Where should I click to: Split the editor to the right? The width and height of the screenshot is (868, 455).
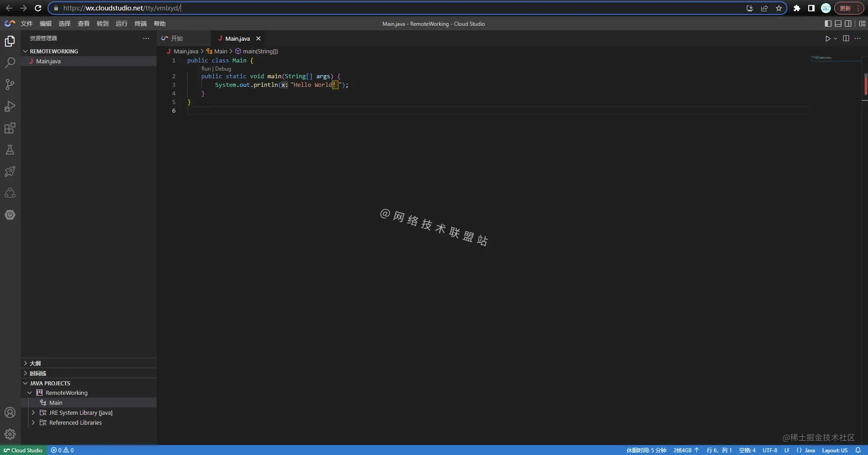[x=846, y=38]
